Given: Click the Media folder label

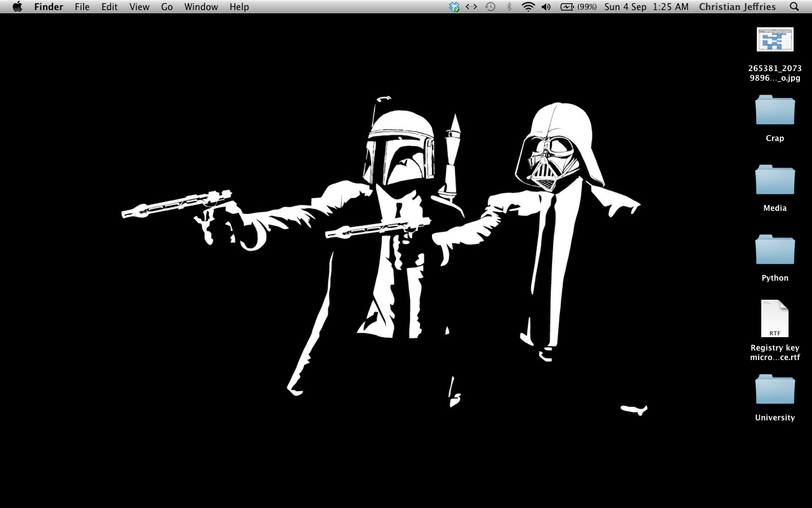Looking at the screenshot, I should pos(775,208).
